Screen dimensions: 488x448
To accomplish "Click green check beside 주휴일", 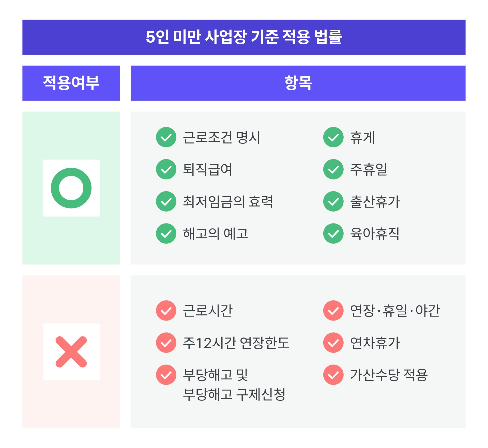I will 333,169.
